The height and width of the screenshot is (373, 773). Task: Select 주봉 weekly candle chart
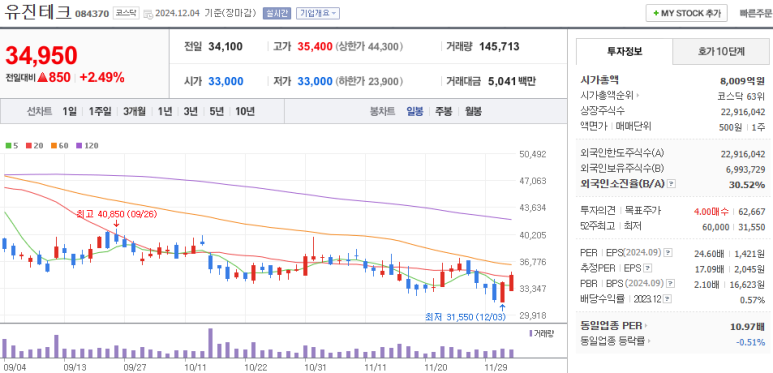[443, 111]
